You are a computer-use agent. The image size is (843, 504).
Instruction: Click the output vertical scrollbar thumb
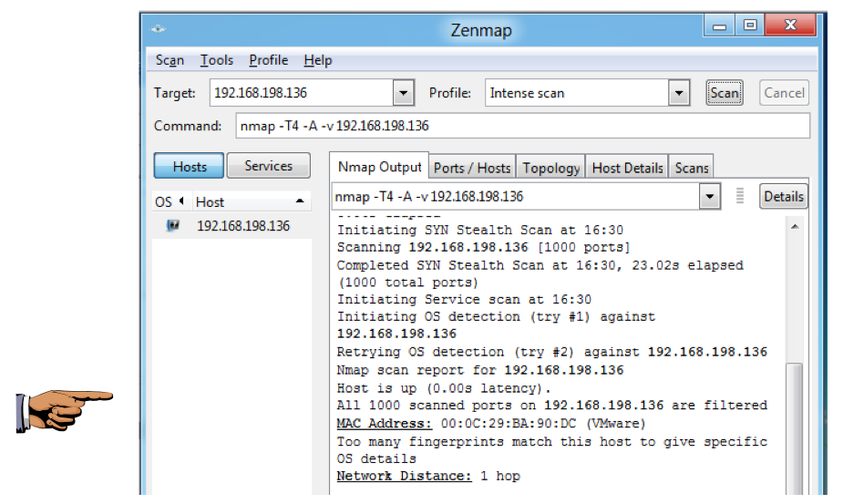795,428
